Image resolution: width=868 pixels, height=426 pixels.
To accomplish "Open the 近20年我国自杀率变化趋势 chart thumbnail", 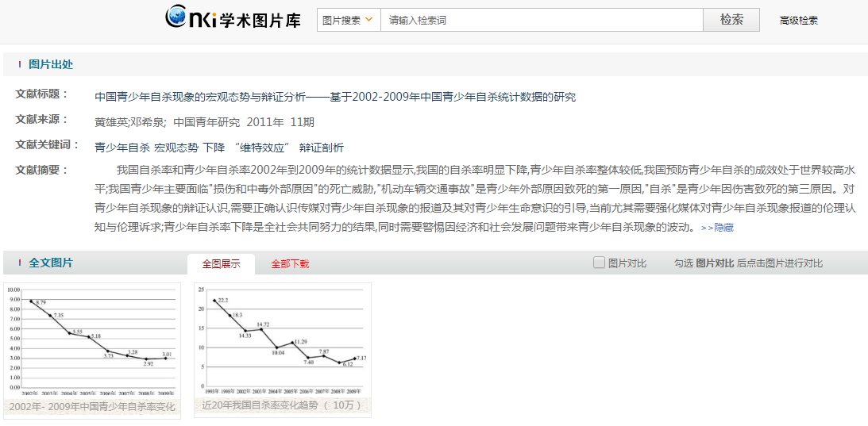I will (x=283, y=340).
